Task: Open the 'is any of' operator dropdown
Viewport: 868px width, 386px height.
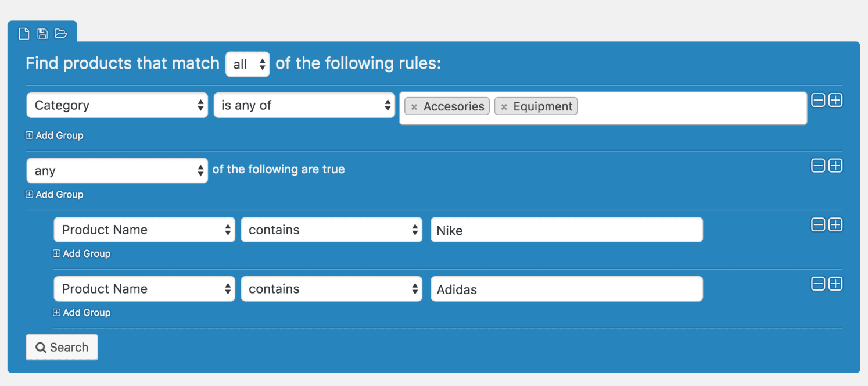Action: (x=304, y=105)
